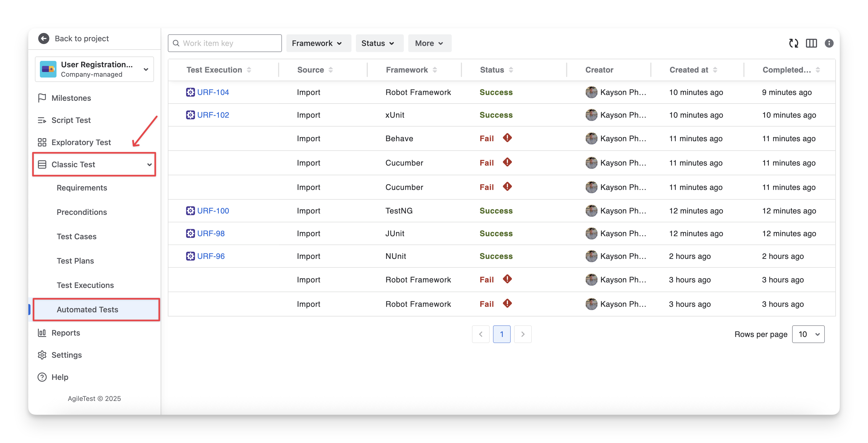Open the Rows per page dropdown
The width and height of the screenshot is (868, 443).
[808, 334]
